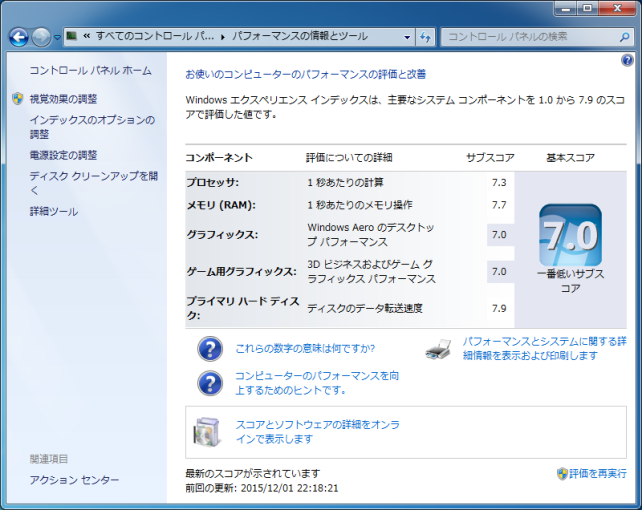Screen dimensions: 642x510
Task: Open コントロール パネル ホーム
Action: [90, 70]
